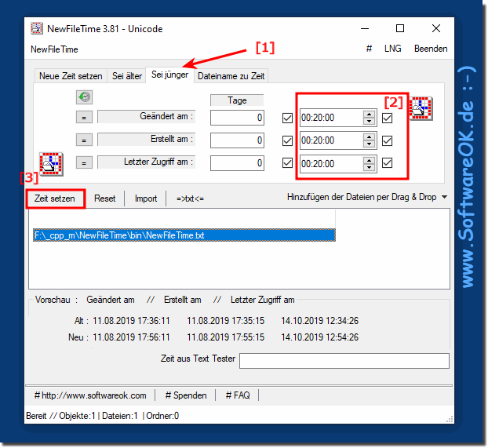This screenshot has width=488, height=448.
Task: Toggle the days checkbox in Geändert am row
Action: (287, 118)
